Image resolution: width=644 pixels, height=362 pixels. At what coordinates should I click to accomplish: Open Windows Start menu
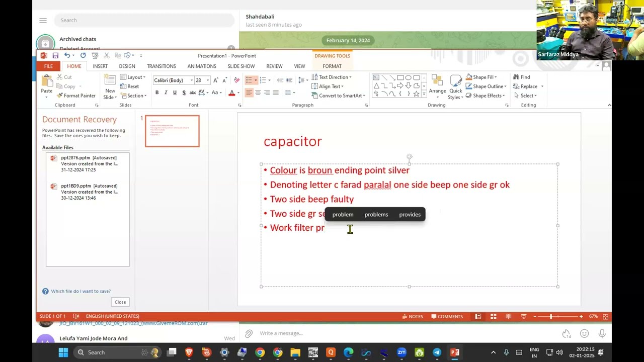pos(63,352)
